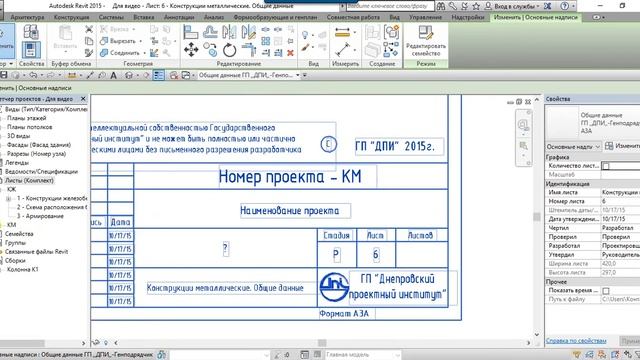Click the create group icon in Создание

click(391, 32)
